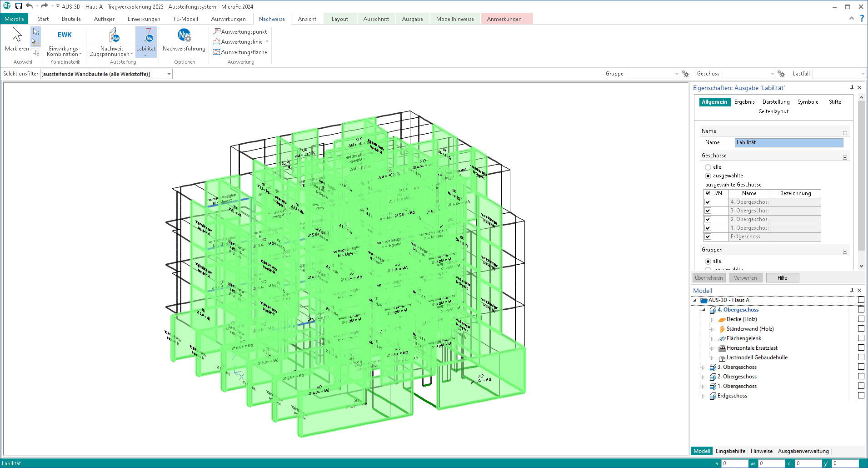Open the Geschoss dropdown
The image size is (868, 468).
click(x=772, y=74)
